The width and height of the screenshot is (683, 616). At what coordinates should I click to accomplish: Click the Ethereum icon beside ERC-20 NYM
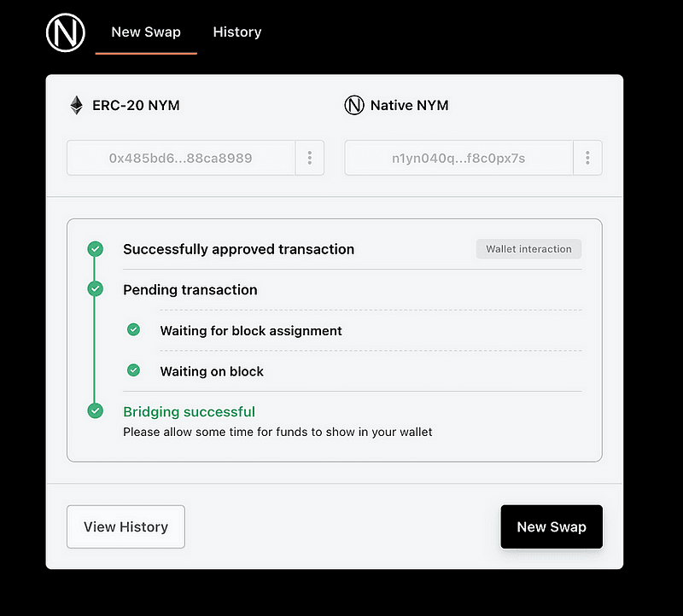click(77, 106)
